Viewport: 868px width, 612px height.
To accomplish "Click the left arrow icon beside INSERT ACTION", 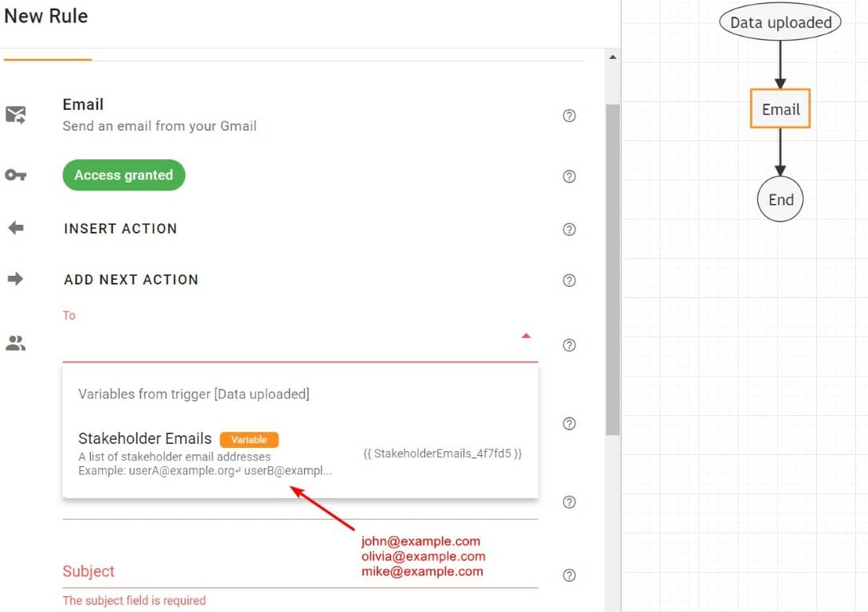I will pyautogui.click(x=16, y=227).
